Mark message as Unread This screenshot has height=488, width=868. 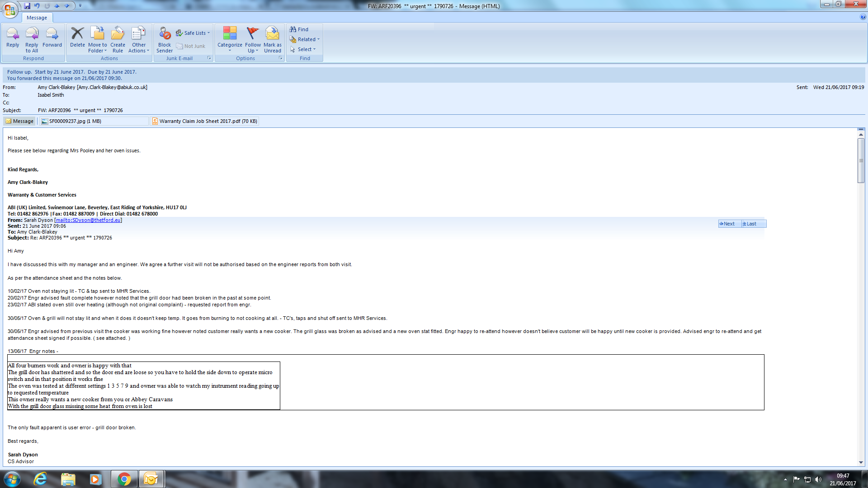coord(272,38)
